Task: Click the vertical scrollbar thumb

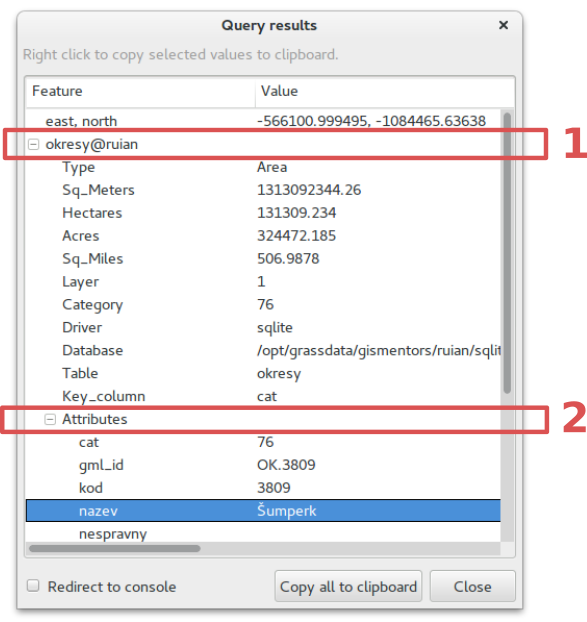Action: pyautogui.click(x=507, y=253)
